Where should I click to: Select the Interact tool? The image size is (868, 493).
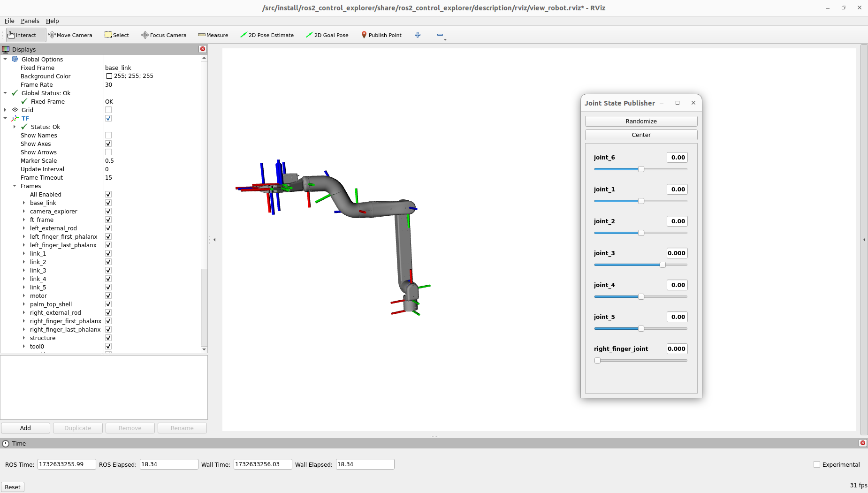[22, 35]
